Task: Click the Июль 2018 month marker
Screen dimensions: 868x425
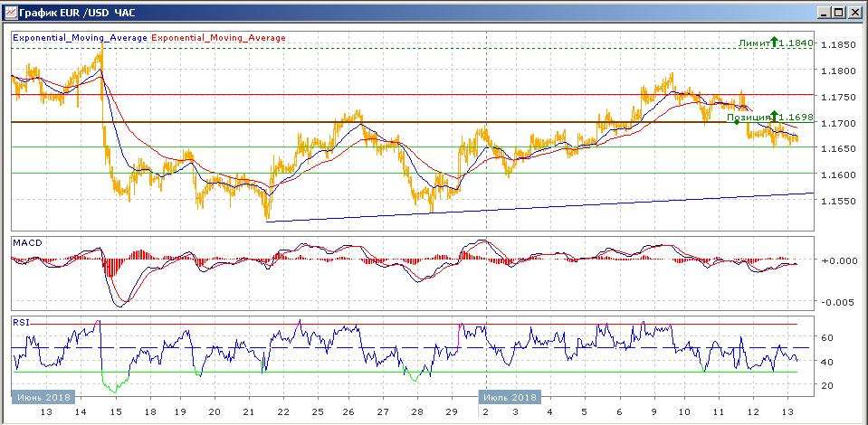Action: point(510,397)
